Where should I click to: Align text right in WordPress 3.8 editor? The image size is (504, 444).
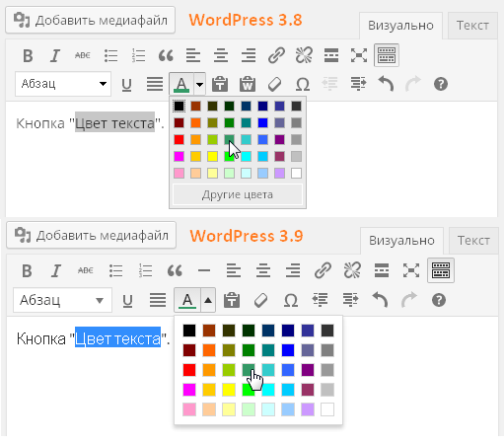(249, 55)
